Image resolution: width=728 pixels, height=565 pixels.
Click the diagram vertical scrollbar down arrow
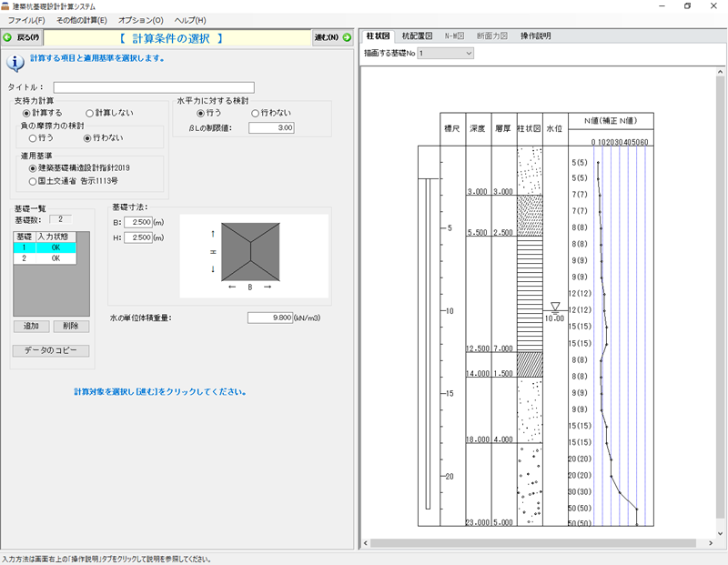pos(721,534)
